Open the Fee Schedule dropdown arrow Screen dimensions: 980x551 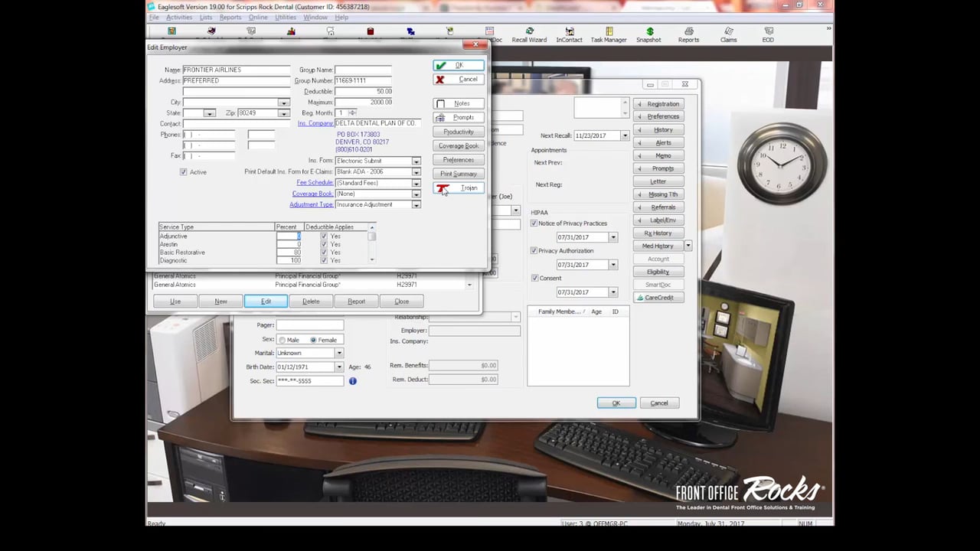point(416,184)
